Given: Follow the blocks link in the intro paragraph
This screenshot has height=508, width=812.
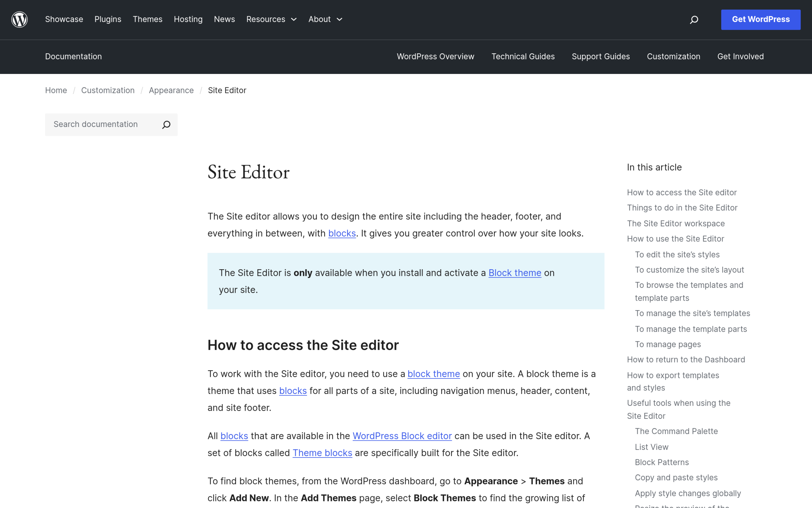Looking at the screenshot, I should (x=342, y=233).
